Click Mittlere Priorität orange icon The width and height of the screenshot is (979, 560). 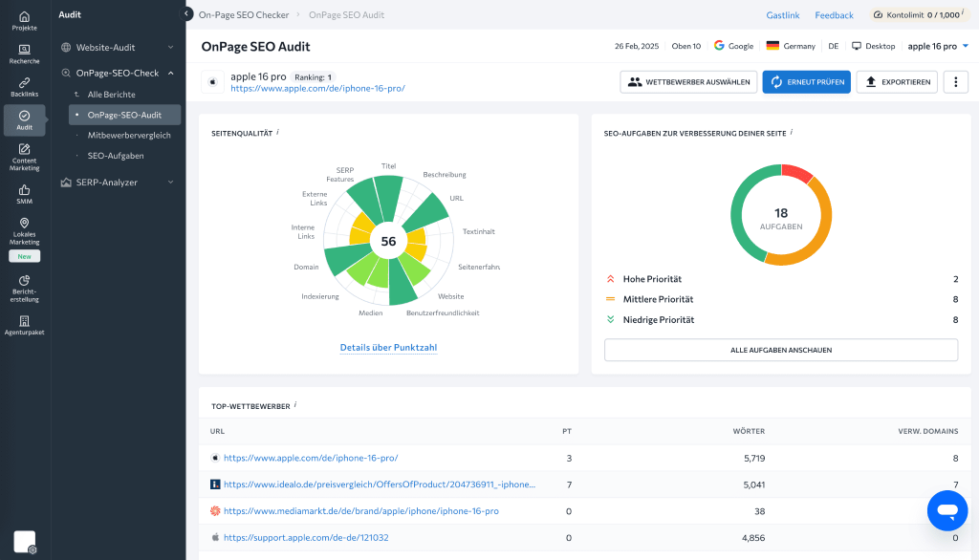[x=611, y=299]
